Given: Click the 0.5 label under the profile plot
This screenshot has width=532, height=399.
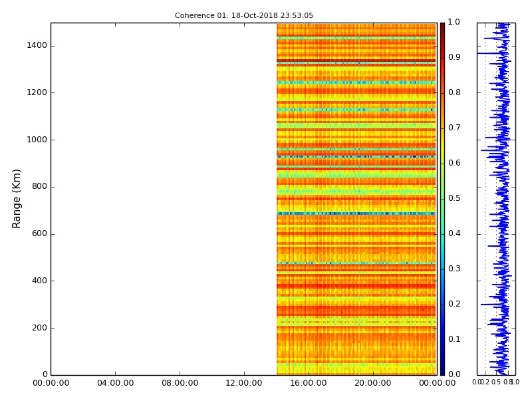Looking at the screenshot, I should click(496, 382).
